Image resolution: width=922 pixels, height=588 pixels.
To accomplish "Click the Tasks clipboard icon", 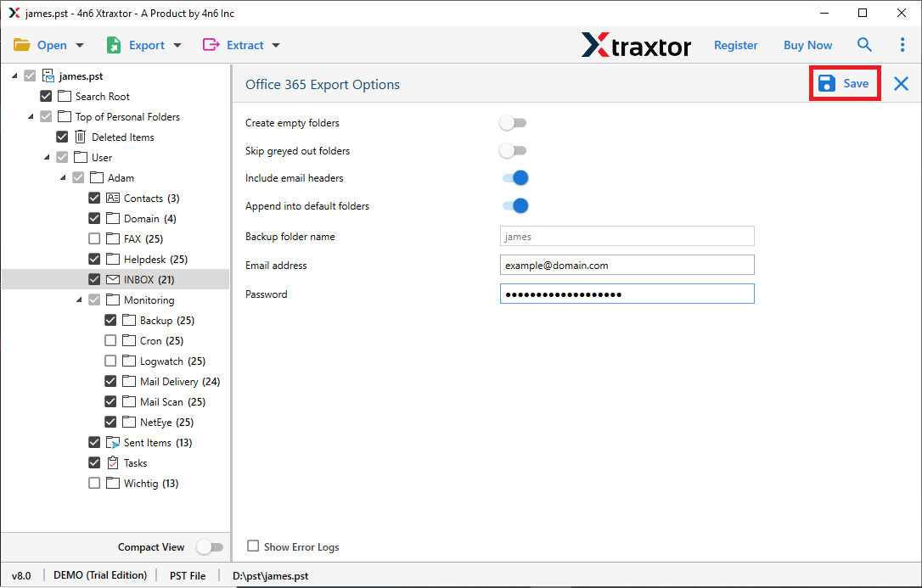I will 111,462.
